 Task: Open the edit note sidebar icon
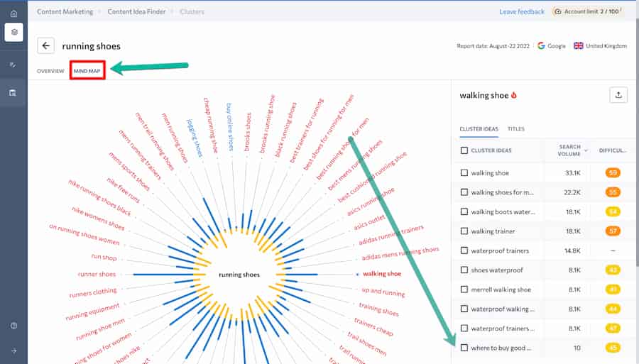click(13, 65)
